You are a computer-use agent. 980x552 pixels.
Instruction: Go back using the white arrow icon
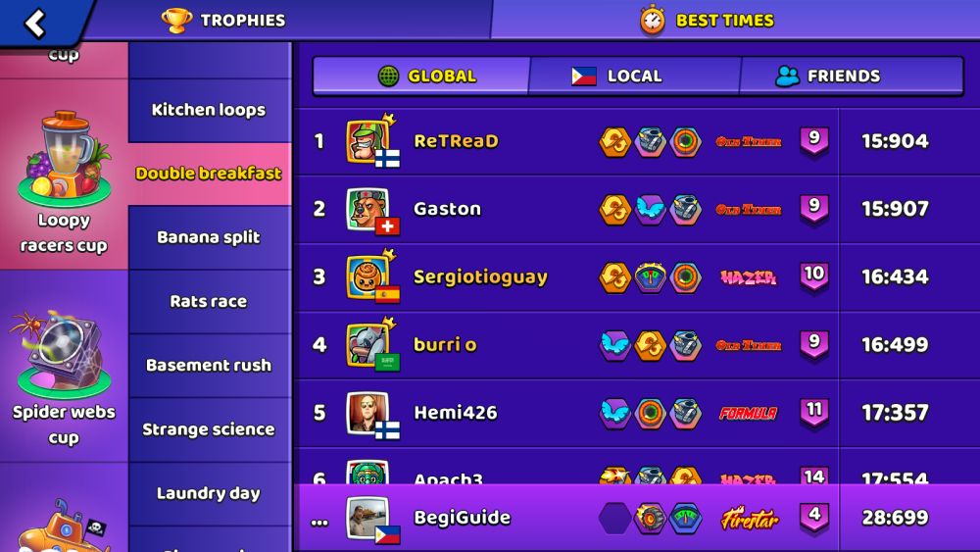pyautogui.click(x=35, y=24)
